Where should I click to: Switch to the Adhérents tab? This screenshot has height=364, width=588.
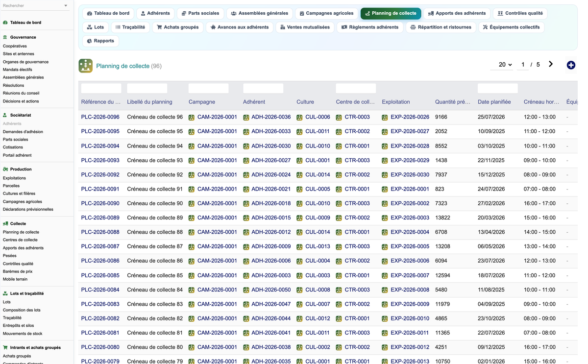(155, 13)
